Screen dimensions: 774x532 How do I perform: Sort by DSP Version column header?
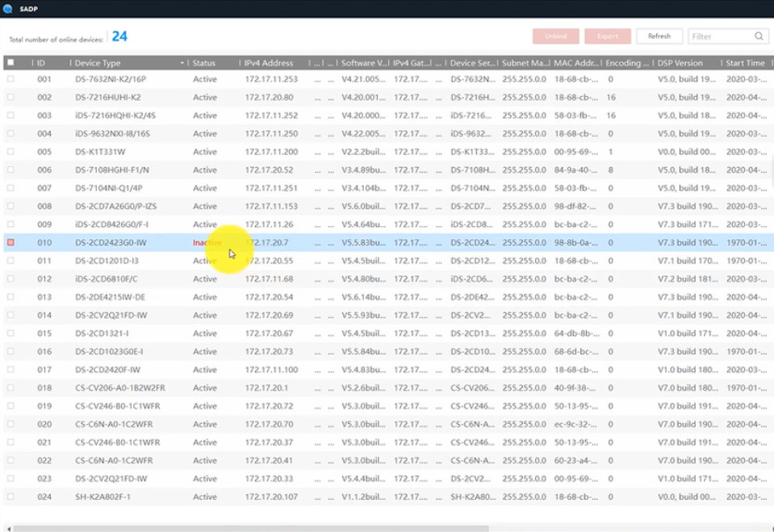click(680, 63)
